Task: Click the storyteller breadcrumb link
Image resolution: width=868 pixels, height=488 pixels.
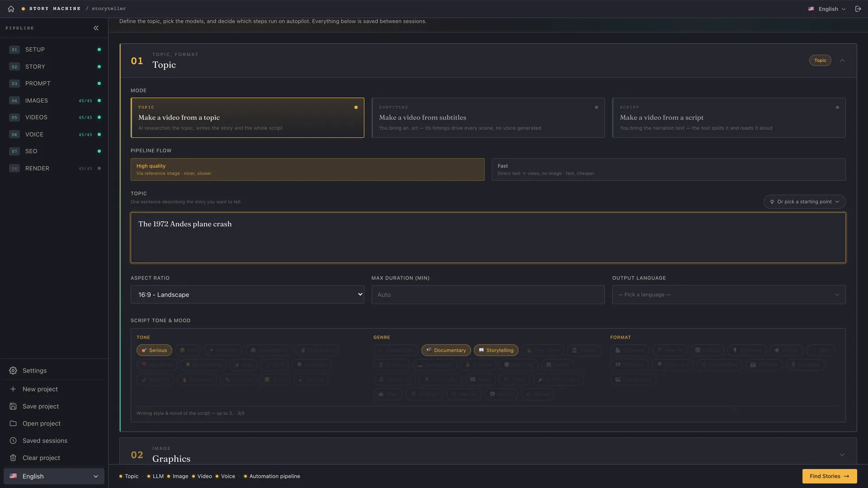Action: 109,9
